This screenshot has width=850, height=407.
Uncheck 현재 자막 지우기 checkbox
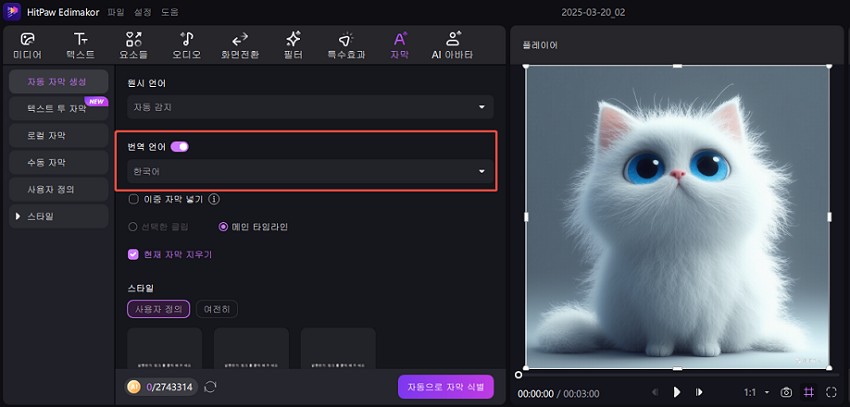[x=133, y=254]
